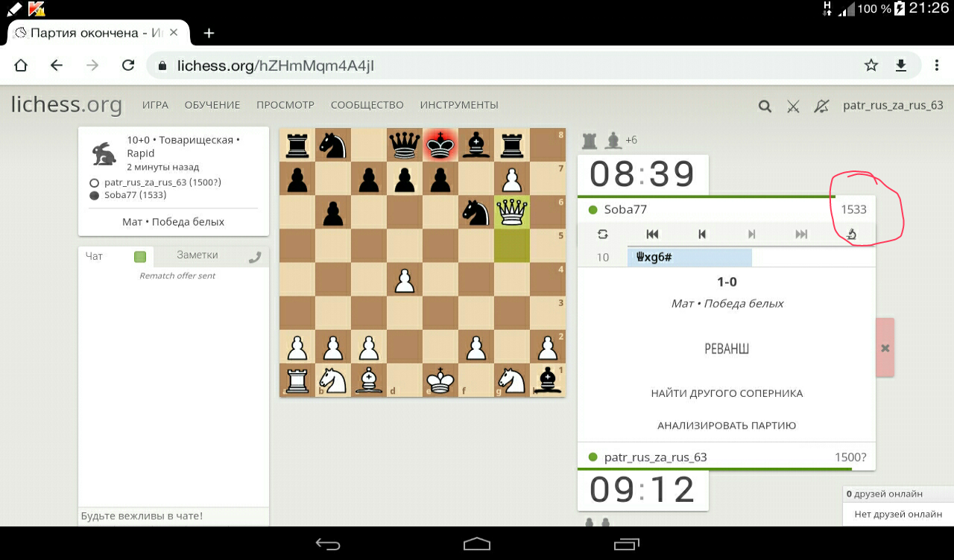Click the 1-0 result text
Screen dimensions: 954x560
(727, 282)
